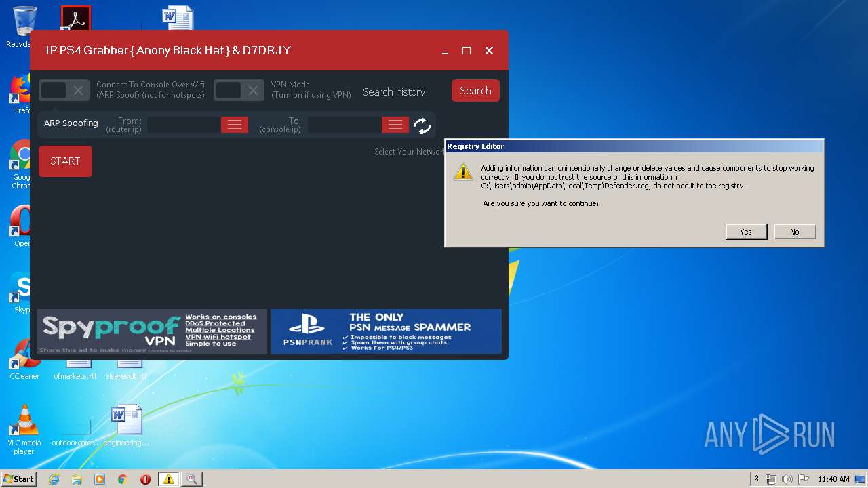Image resolution: width=868 pixels, height=488 pixels.
Task: Click the Select Your Network label
Action: point(410,152)
